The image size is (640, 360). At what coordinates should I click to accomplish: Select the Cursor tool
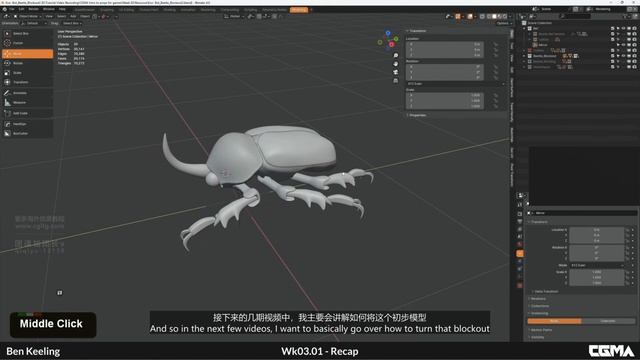(27, 43)
